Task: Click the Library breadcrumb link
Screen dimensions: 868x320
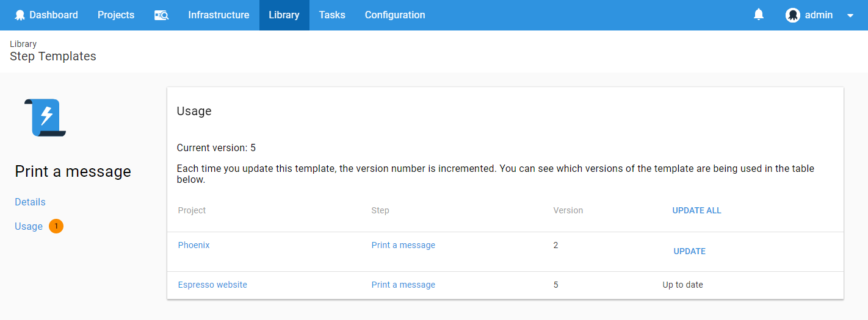Action: (x=23, y=44)
